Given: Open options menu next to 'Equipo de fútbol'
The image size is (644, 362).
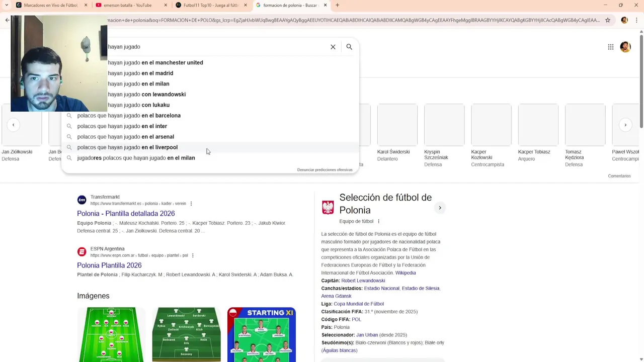Looking at the screenshot, I should (x=379, y=221).
